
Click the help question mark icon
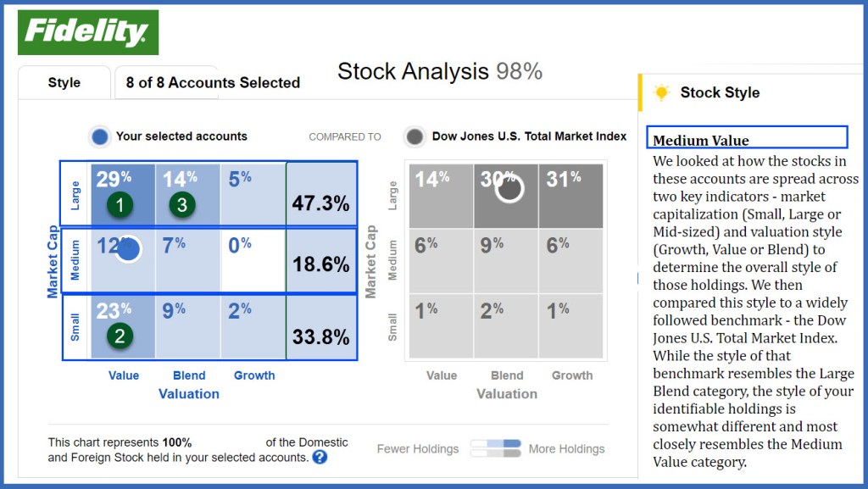coord(320,458)
